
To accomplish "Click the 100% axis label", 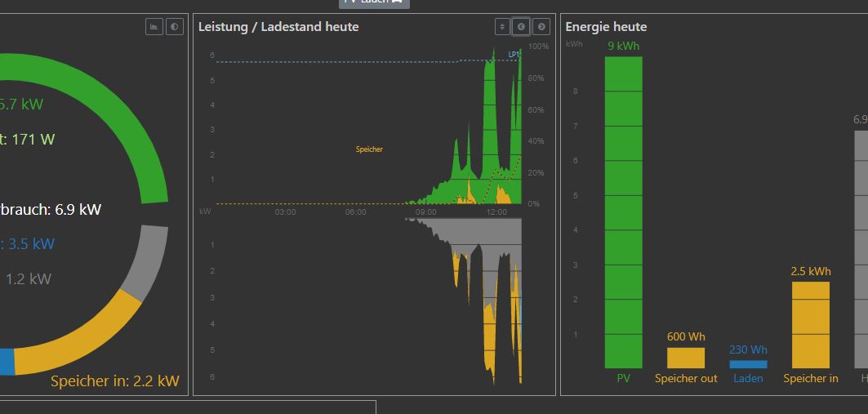I will coord(539,47).
